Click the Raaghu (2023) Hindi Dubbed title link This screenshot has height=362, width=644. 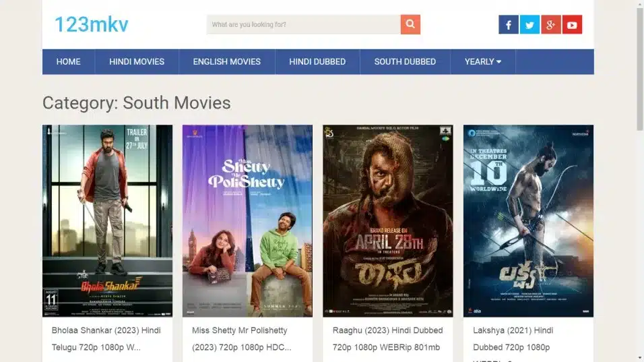pos(388,338)
